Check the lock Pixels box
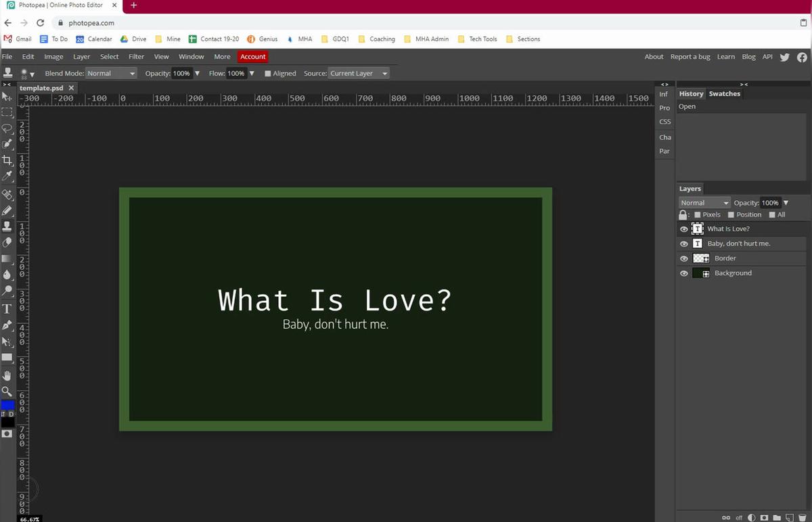Screen dimensions: 812x522 (698, 215)
